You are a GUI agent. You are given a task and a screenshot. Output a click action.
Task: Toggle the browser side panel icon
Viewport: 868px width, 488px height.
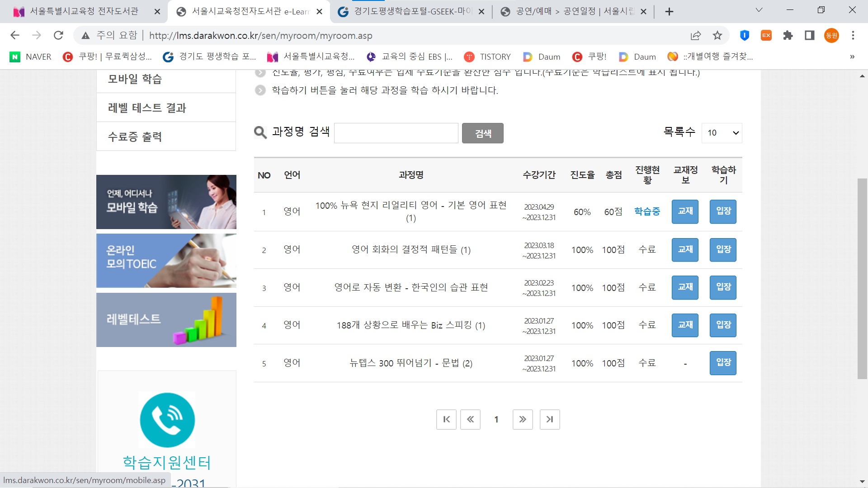tap(810, 35)
